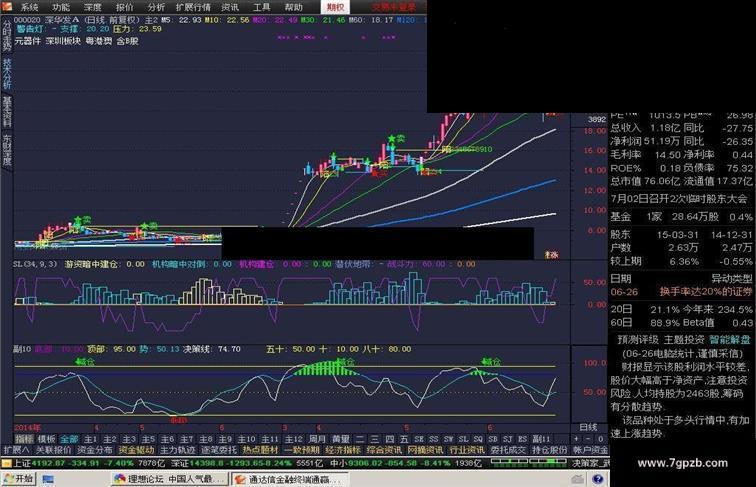
Task: Switch to 基本资料 sidebar tab
Action: 7,111
